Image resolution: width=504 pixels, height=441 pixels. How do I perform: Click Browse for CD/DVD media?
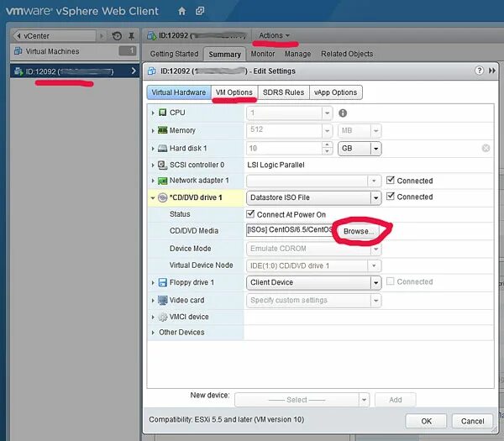(358, 231)
